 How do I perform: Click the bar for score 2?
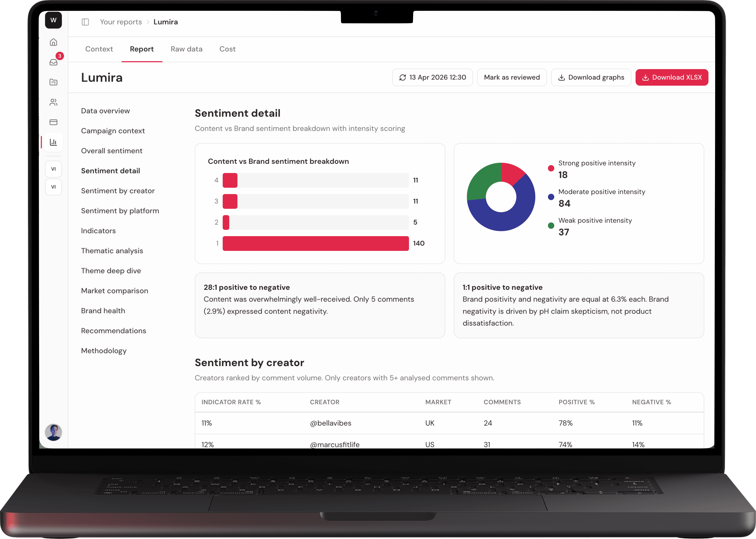(x=226, y=222)
